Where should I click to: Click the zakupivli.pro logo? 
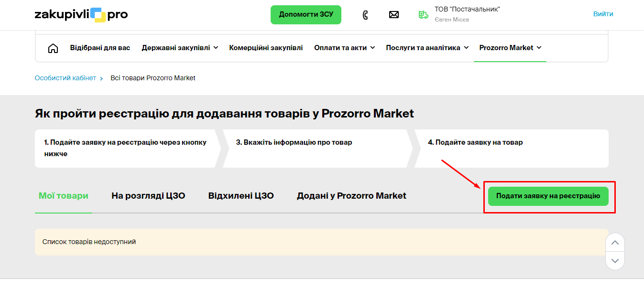pyautogui.click(x=81, y=15)
